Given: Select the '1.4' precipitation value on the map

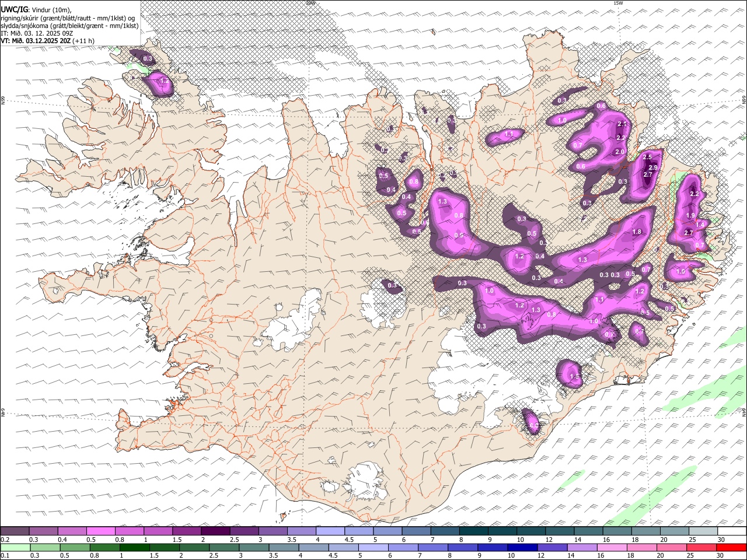Looking at the screenshot, I should (x=700, y=224).
